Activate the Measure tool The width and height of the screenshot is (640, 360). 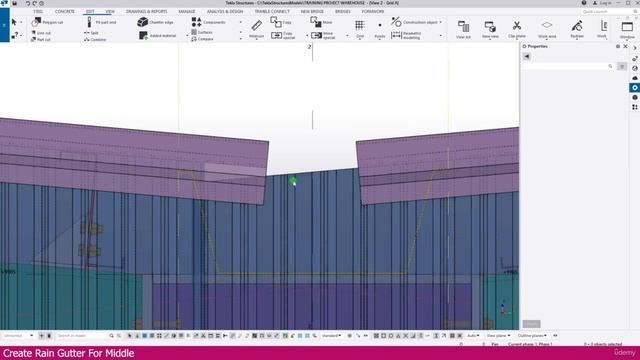256,29
